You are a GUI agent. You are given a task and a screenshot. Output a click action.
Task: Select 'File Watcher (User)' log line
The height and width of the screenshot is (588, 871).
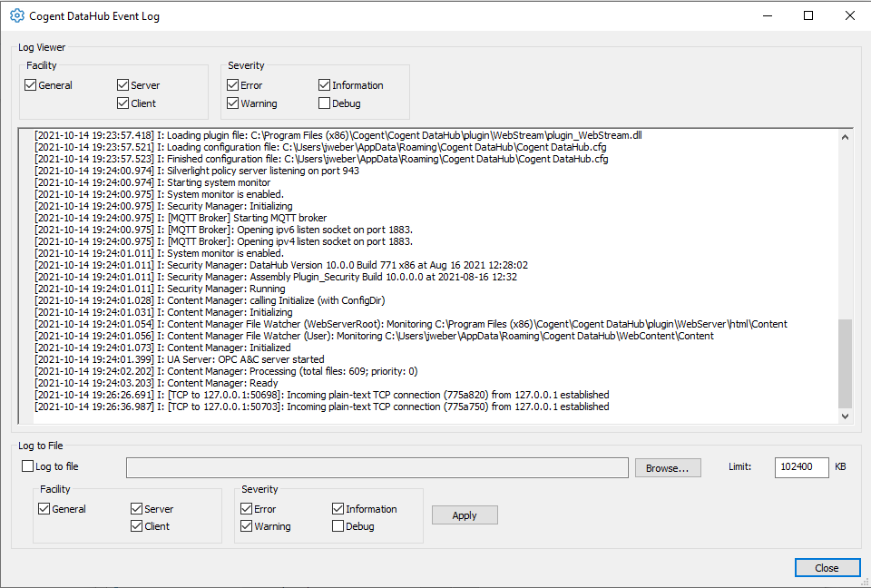375,336
